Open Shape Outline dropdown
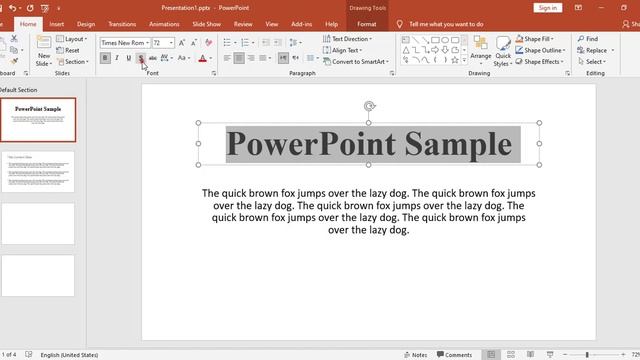Viewport: 640px width, 360px height. tap(540, 50)
